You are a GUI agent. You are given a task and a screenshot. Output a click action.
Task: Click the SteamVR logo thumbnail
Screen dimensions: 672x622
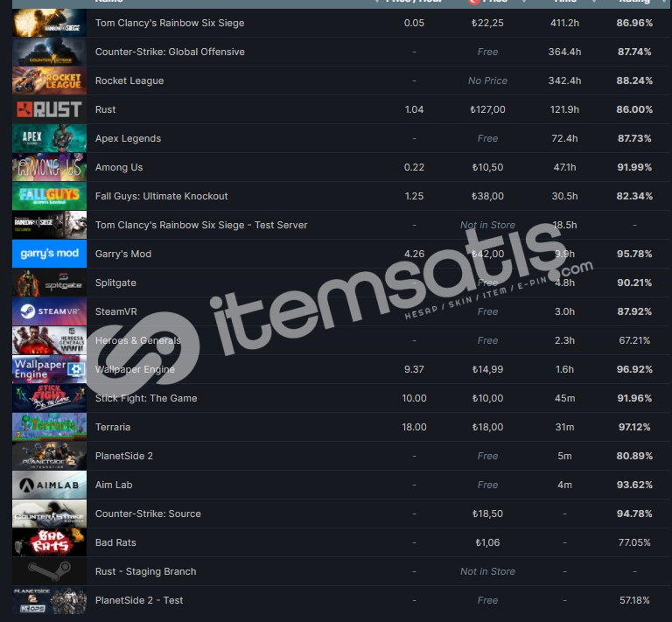coord(49,311)
